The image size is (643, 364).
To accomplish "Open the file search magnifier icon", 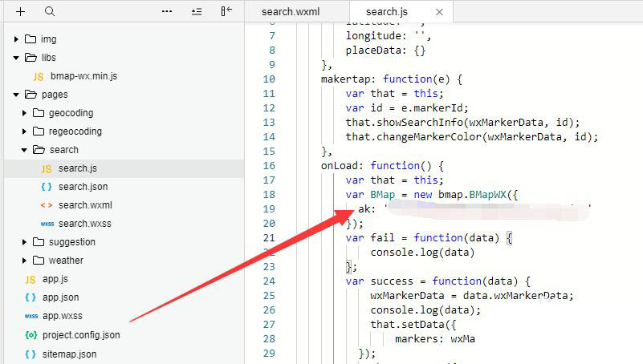I will [x=50, y=12].
